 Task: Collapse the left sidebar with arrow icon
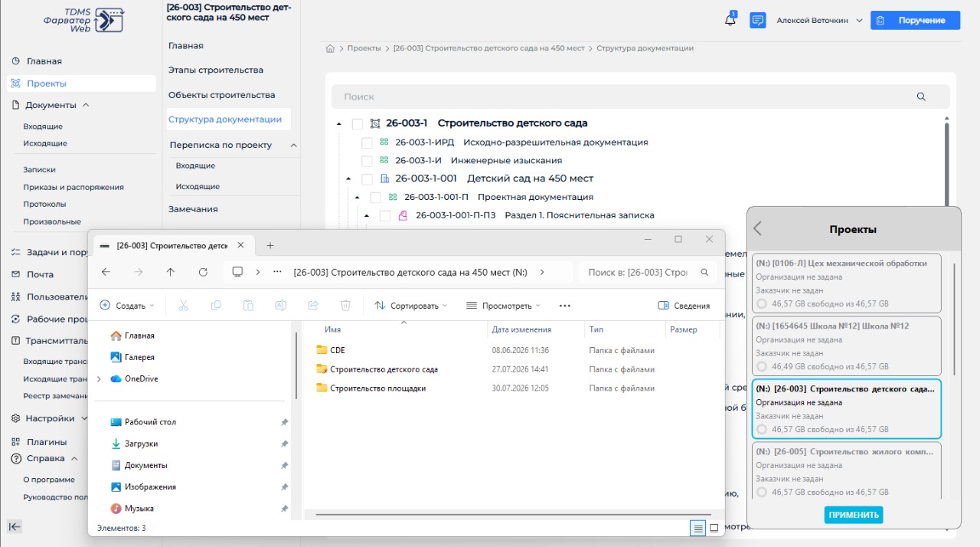[x=15, y=526]
